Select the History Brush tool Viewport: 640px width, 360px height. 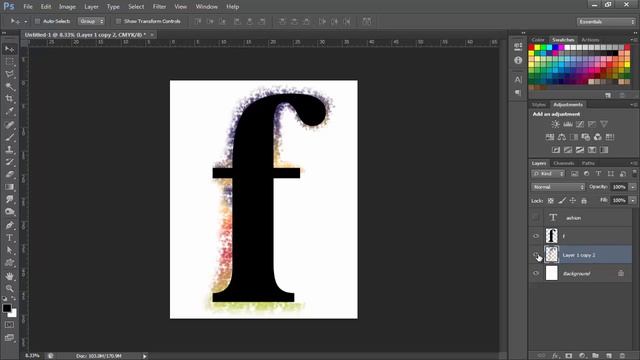click(x=9, y=162)
